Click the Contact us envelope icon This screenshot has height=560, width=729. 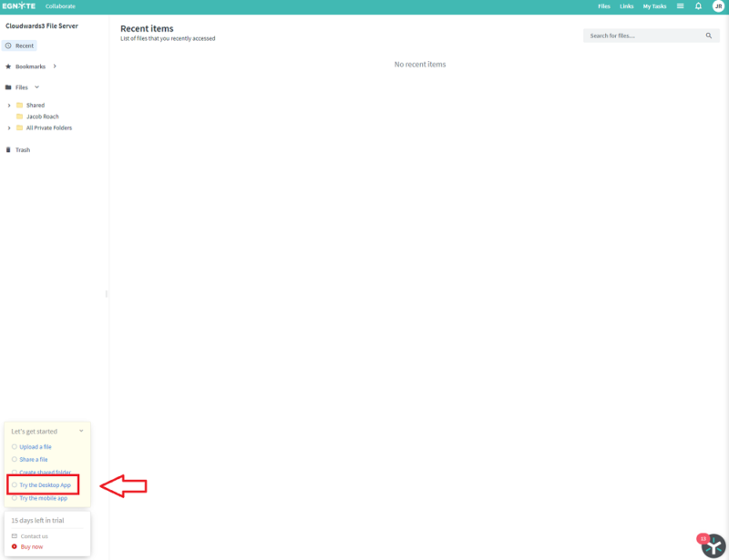coord(15,535)
